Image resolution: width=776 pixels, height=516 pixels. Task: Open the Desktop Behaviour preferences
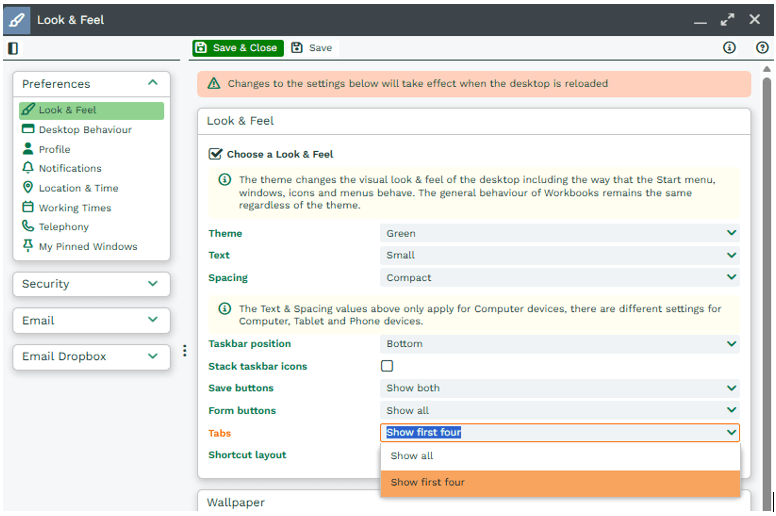[84, 130]
